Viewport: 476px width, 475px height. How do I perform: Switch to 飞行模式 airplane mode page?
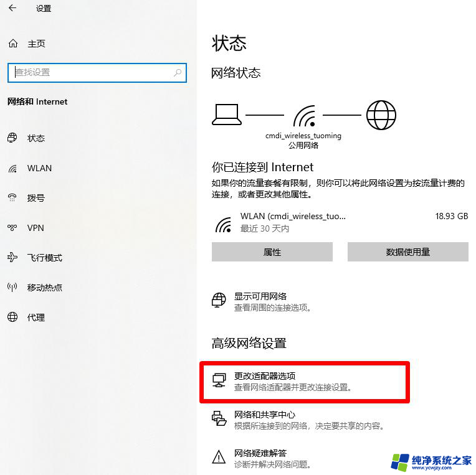click(44, 258)
